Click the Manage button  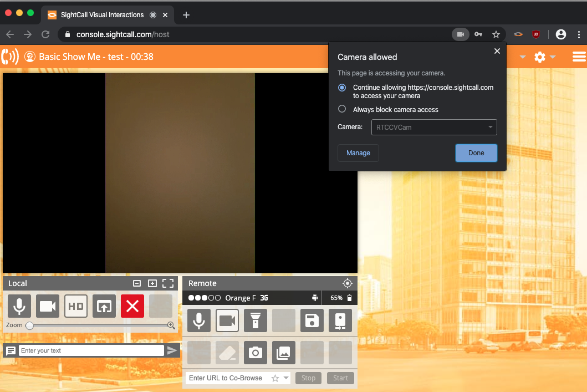358,153
